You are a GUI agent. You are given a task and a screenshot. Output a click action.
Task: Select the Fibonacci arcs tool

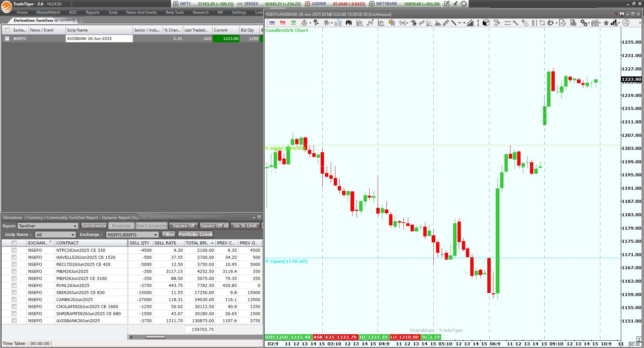tap(438, 23)
